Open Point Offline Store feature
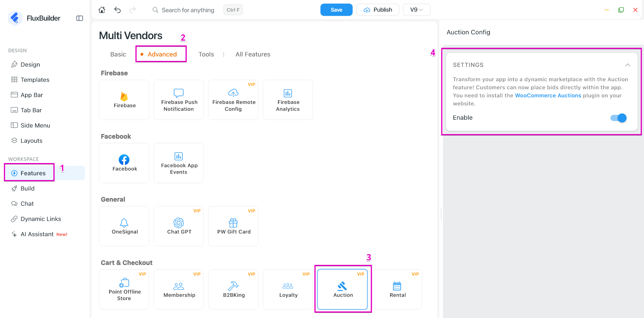 124,289
